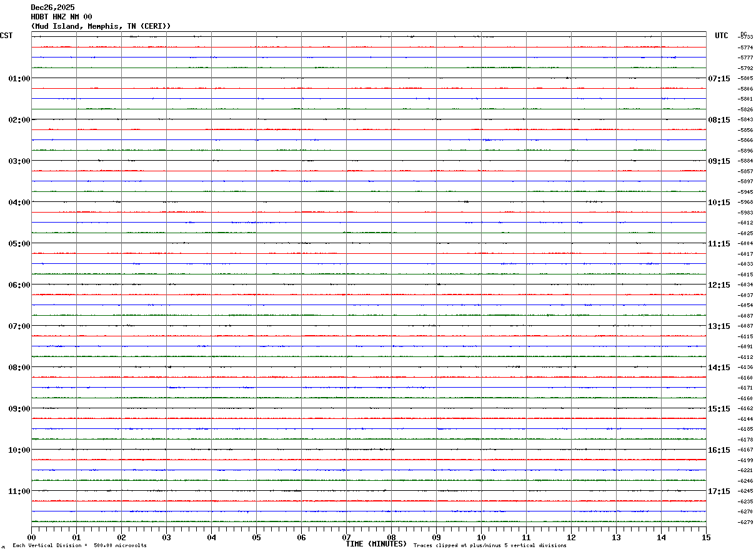Click the x-axis tick label "12"
The width and height of the screenshot is (756, 554).
[x=571, y=537]
